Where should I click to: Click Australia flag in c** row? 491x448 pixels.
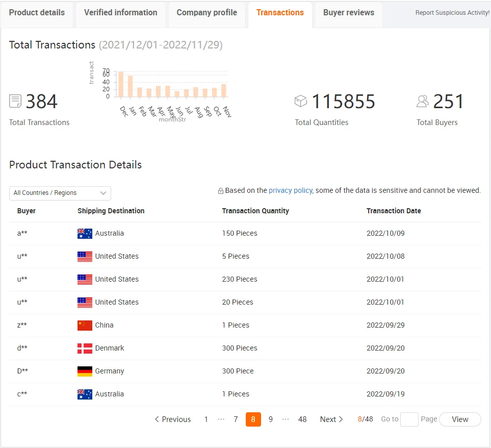click(85, 394)
